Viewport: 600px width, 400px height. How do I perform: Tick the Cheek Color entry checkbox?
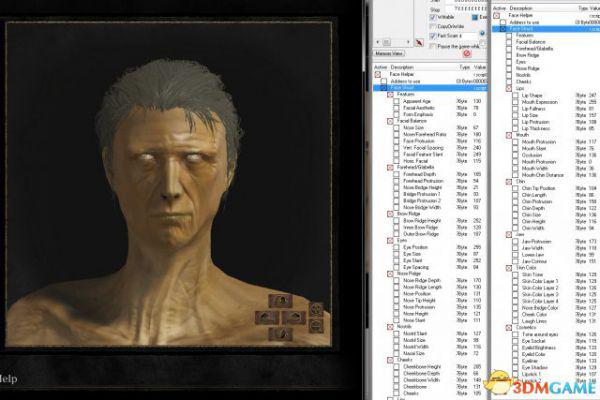(515, 314)
